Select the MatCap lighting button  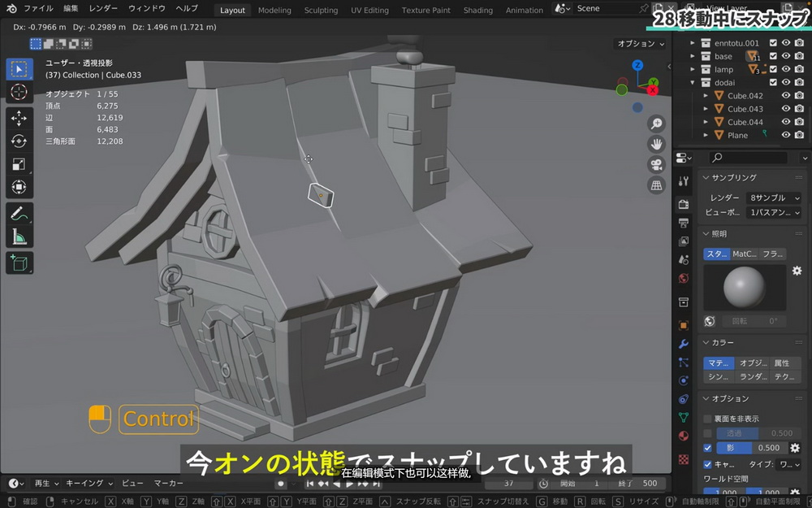click(744, 254)
